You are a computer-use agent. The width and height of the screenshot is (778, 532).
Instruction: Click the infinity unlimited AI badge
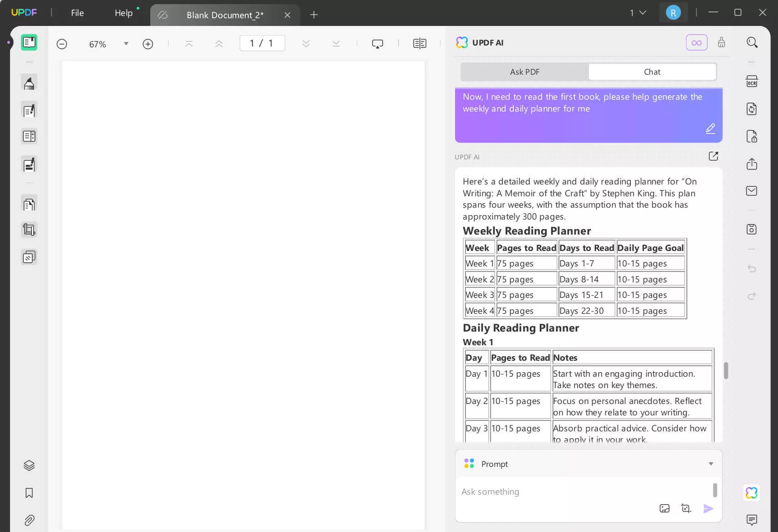(696, 43)
